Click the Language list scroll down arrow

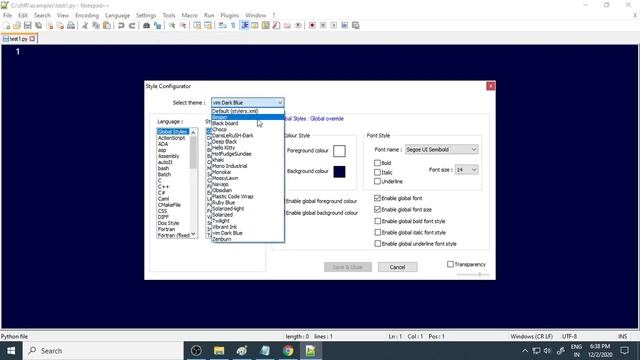pos(193,235)
